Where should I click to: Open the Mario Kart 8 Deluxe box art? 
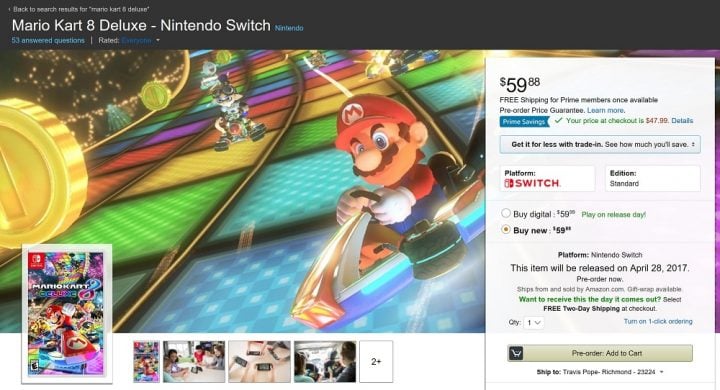(x=67, y=314)
